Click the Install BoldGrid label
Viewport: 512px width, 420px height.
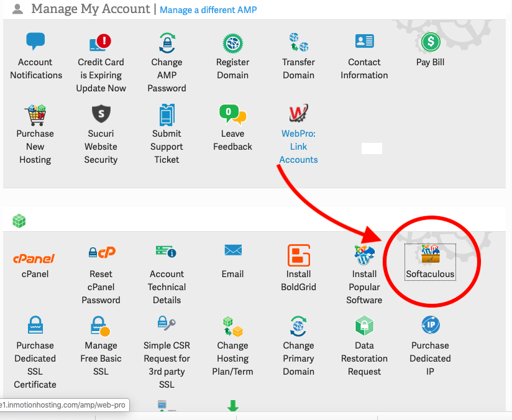click(298, 281)
